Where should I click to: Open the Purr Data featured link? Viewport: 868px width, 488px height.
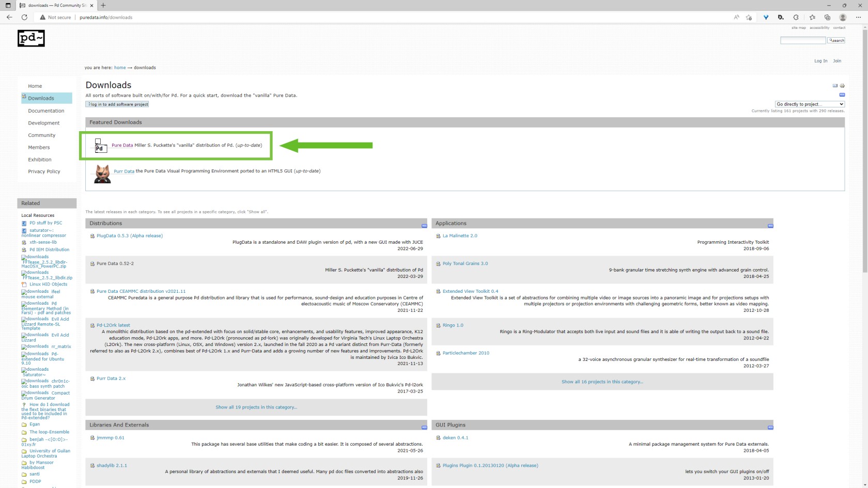(124, 171)
